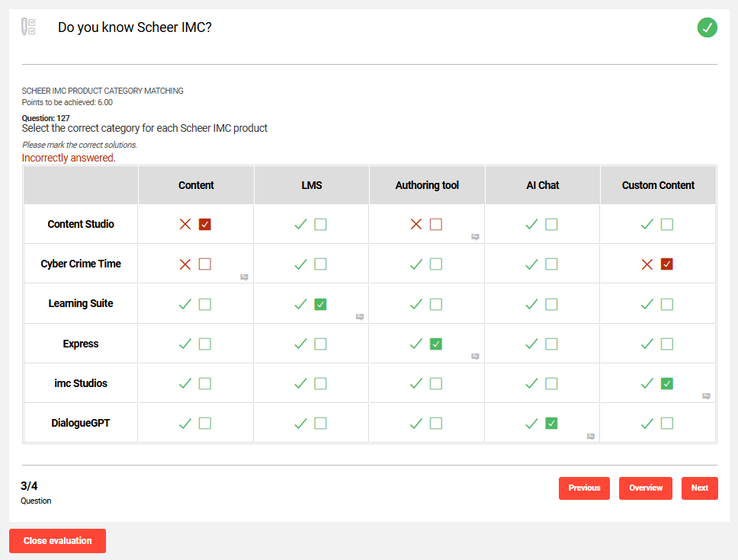
Task: Click green tick in Content Studio LMS cell
Action: point(300,224)
